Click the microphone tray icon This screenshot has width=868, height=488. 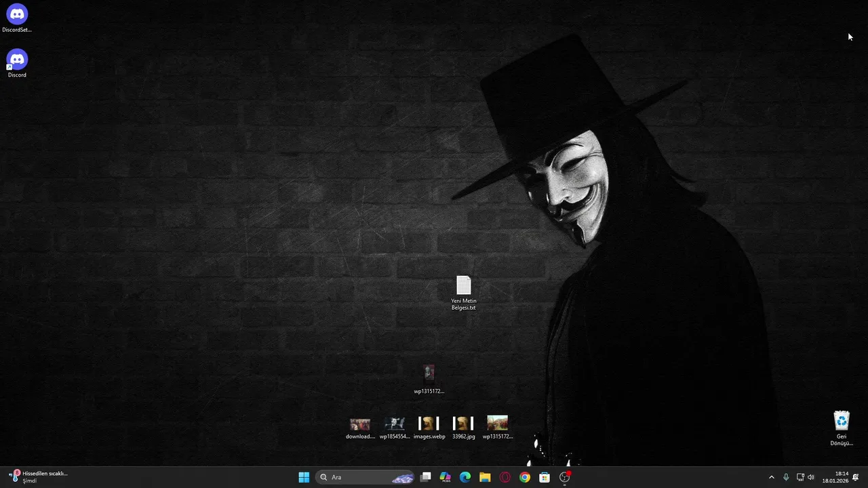(786, 477)
